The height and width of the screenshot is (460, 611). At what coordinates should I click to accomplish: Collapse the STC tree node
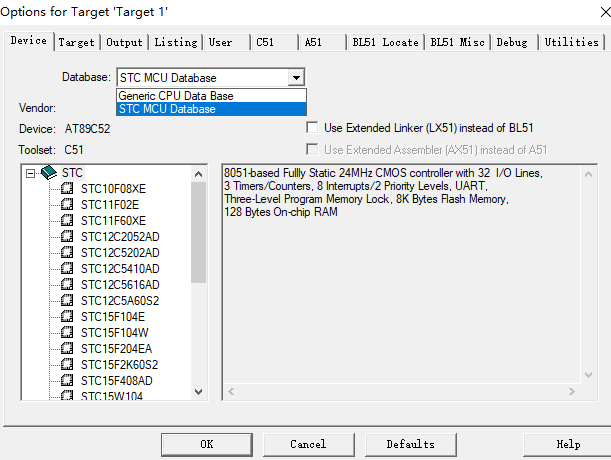tap(30, 173)
